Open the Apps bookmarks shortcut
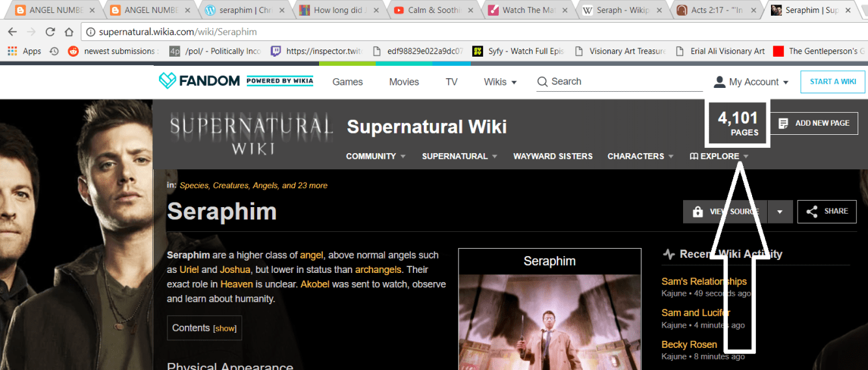The height and width of the screenshot is (370, 868). 24,51
